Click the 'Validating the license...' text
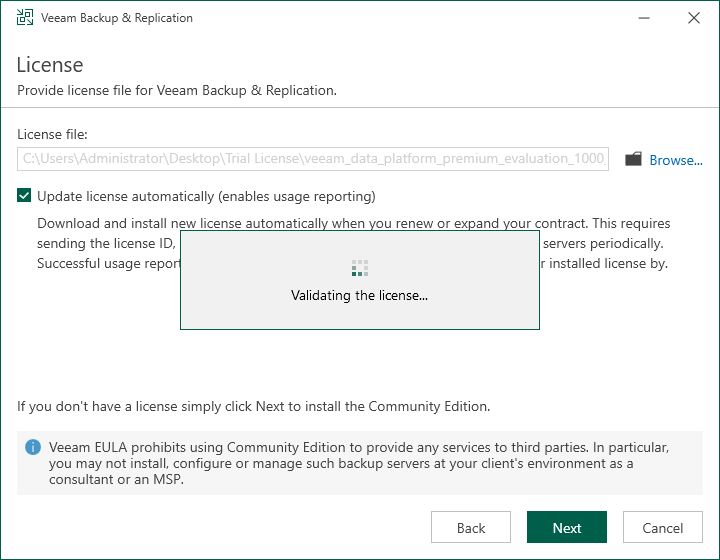The height and width of the screenshot is (560, 720). click(x=359, y=295)
